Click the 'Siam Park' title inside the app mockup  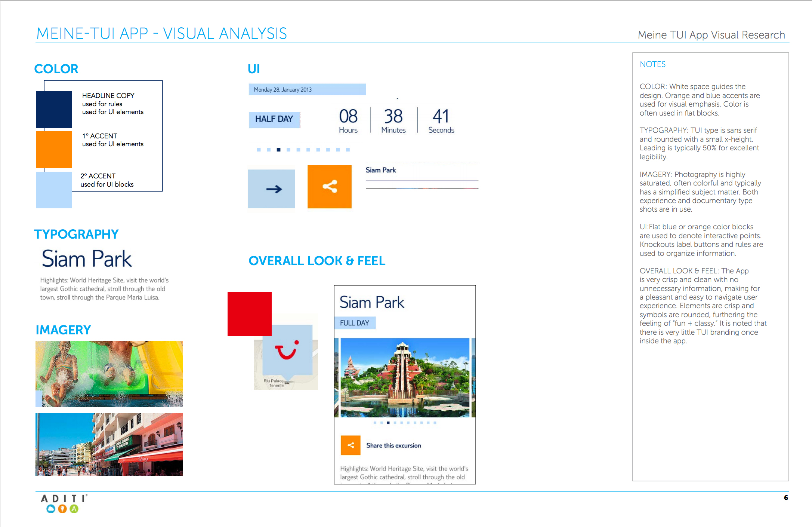[x=372, y=302]
